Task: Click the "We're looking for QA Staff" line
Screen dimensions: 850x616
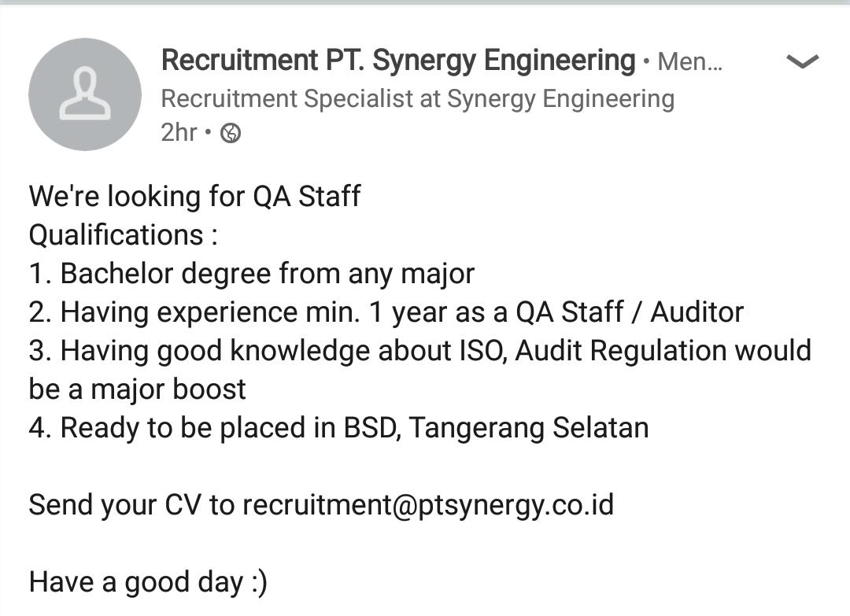Action: 194,196
